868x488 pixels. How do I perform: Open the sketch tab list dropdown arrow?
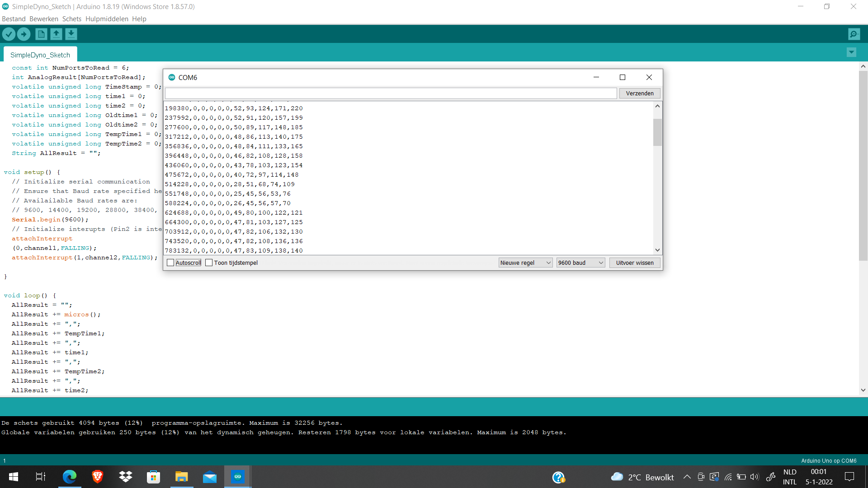point(851,52)
